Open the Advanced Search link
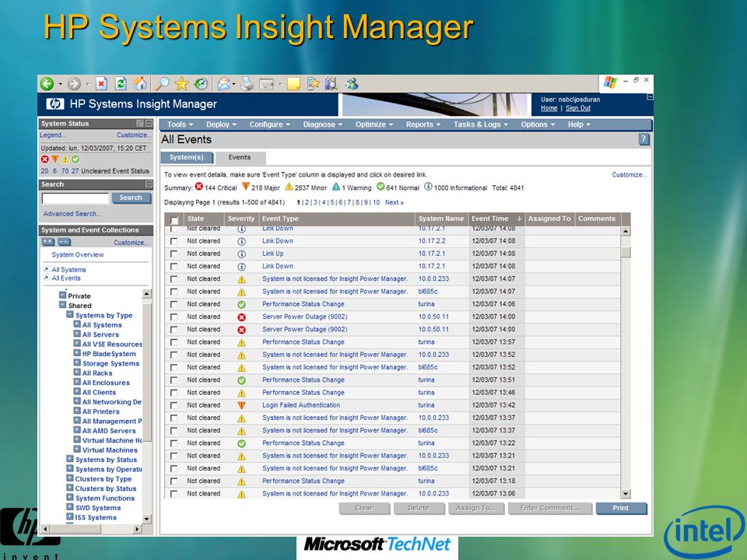 [72, 214]
